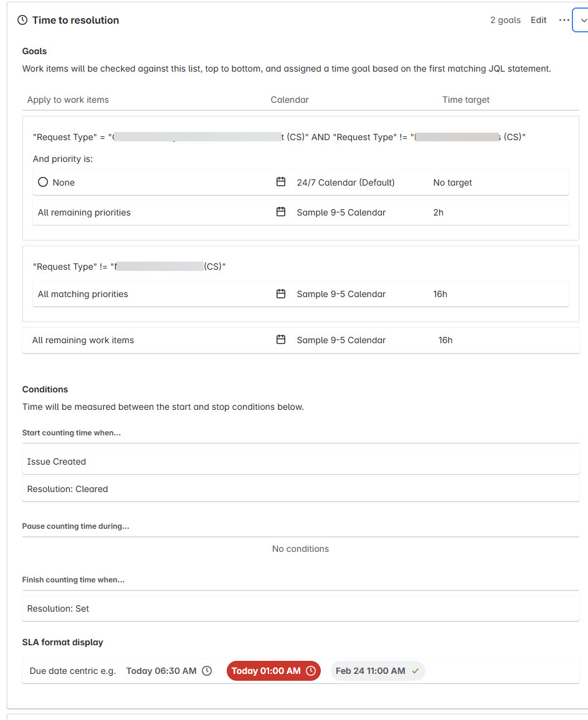Screen dimensions: 588x720
Task: Click the And priority is: label
Action: click(x=62, y=159)
